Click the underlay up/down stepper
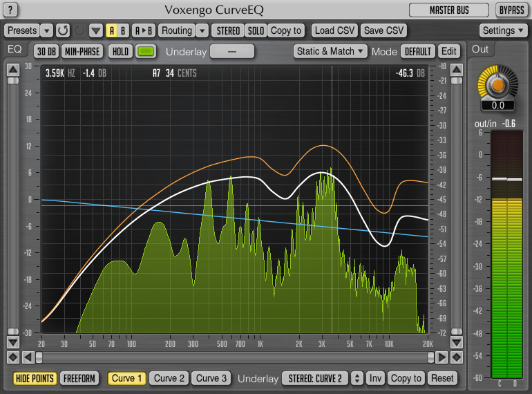 357,378
